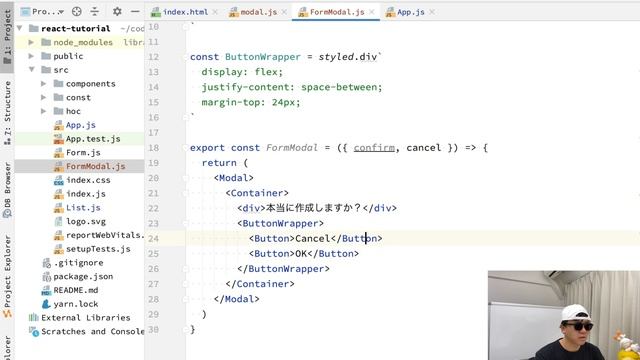
Task: Click the index.css file icon
Action: pos(59,180)
